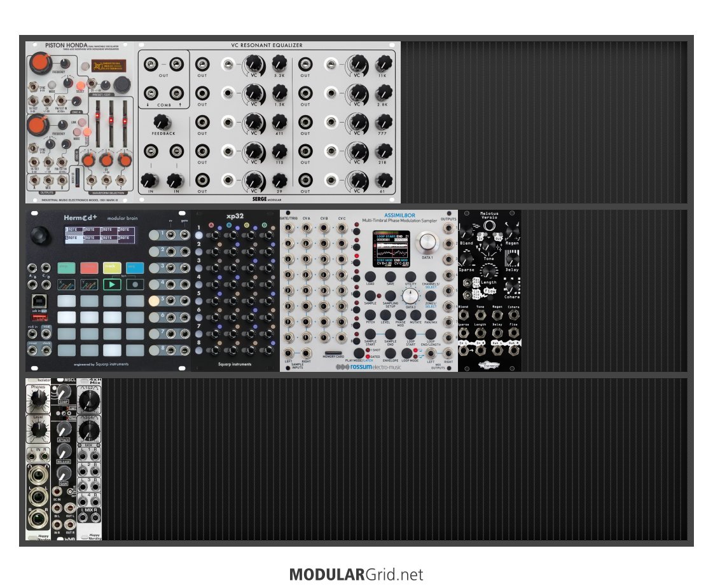The image size is (713, 588).
Task: Click the Piston Honda orange OLED display
Action: [x=108, y=66]
